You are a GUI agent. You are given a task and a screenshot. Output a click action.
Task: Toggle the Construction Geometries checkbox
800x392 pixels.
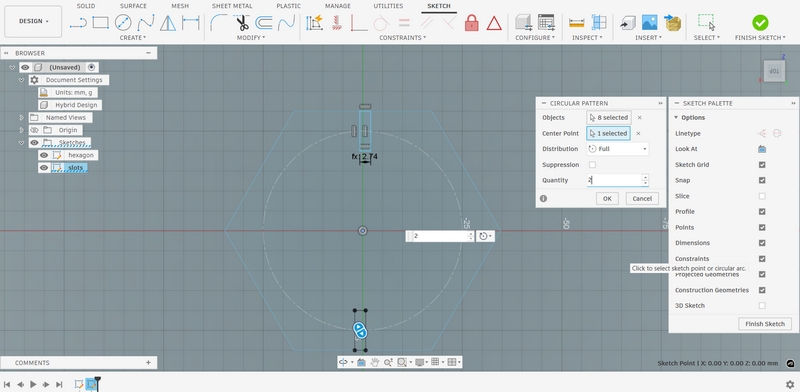point(762,290)
